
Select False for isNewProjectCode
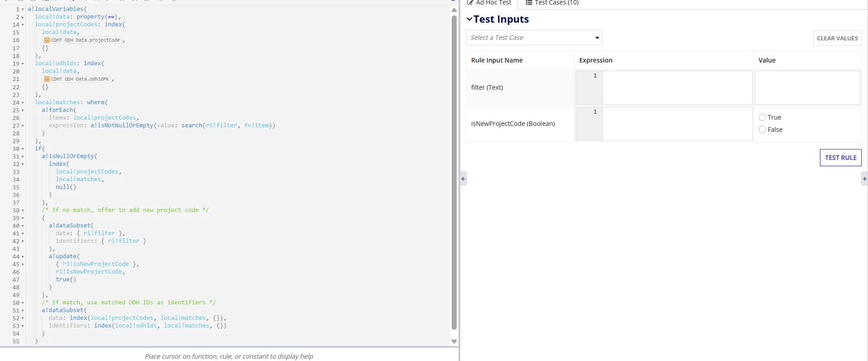point(762,130)
